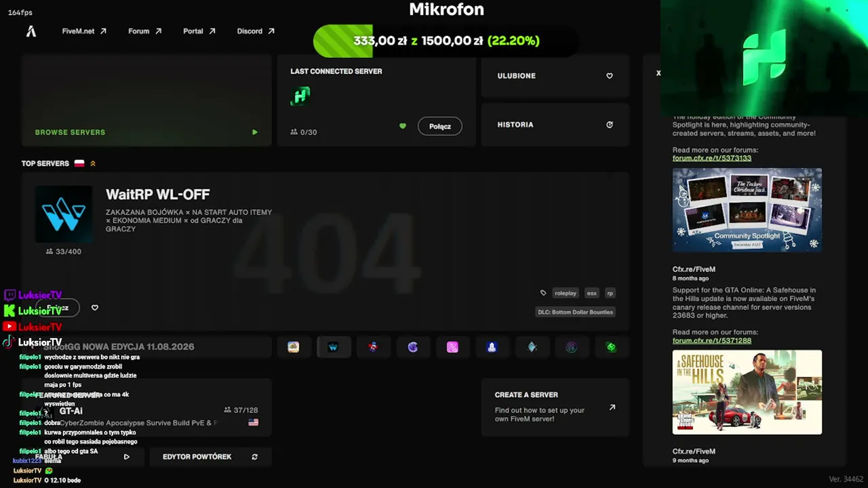This screenshot has width=868, height=488.
Task: Expand the chevrons beside Top Servers
Action: 93,163
